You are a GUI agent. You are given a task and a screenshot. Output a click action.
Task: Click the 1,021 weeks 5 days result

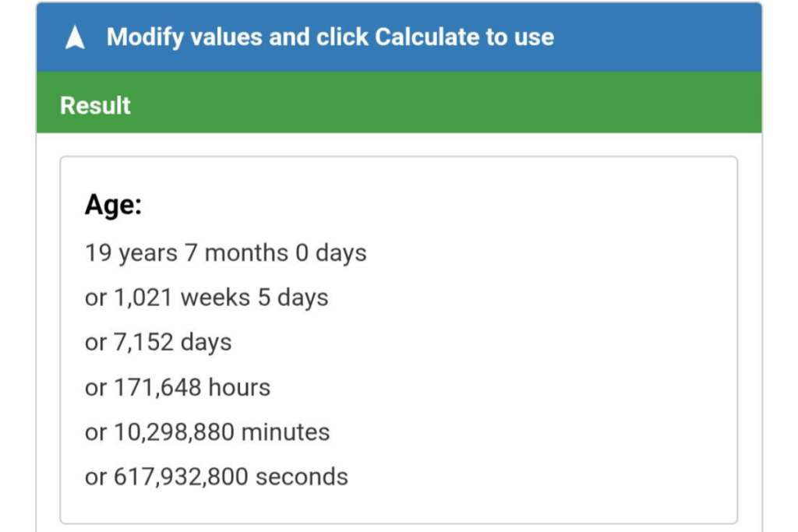[206, 297]
